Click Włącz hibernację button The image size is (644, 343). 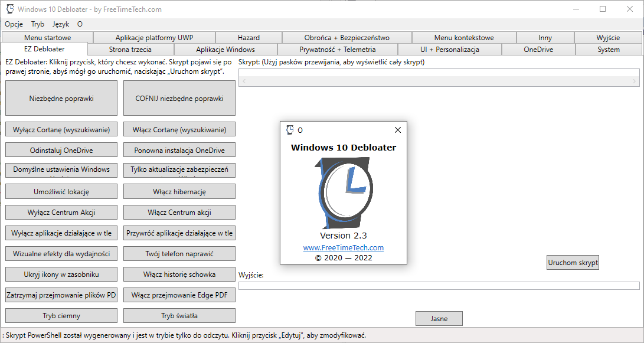tap(179, 191)
